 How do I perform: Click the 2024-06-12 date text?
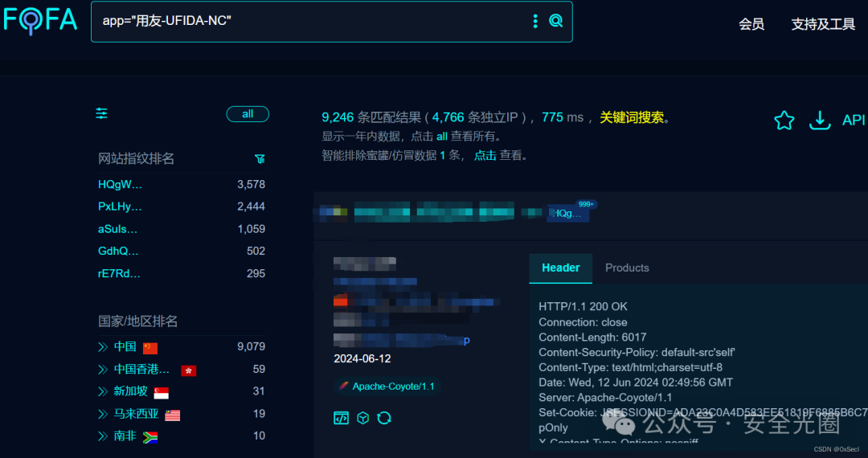[x=362, y=358]
